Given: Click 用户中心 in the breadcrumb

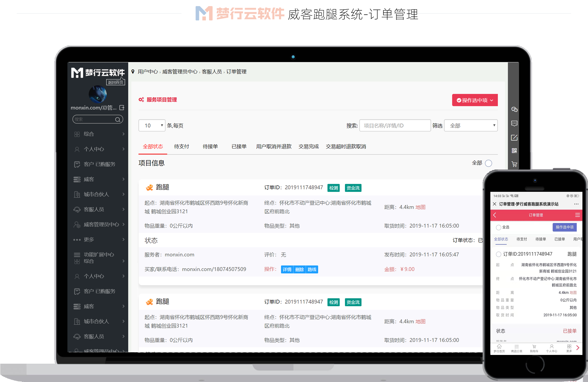Looking at the screenshot, I should tap(148, 72).
